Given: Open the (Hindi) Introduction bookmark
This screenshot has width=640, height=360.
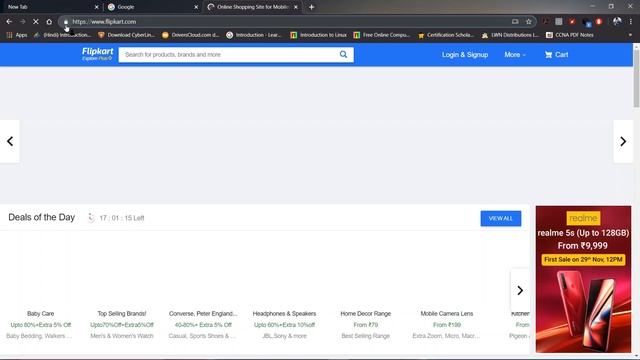Looking at the screenshot, I should (x=62, y=35).
